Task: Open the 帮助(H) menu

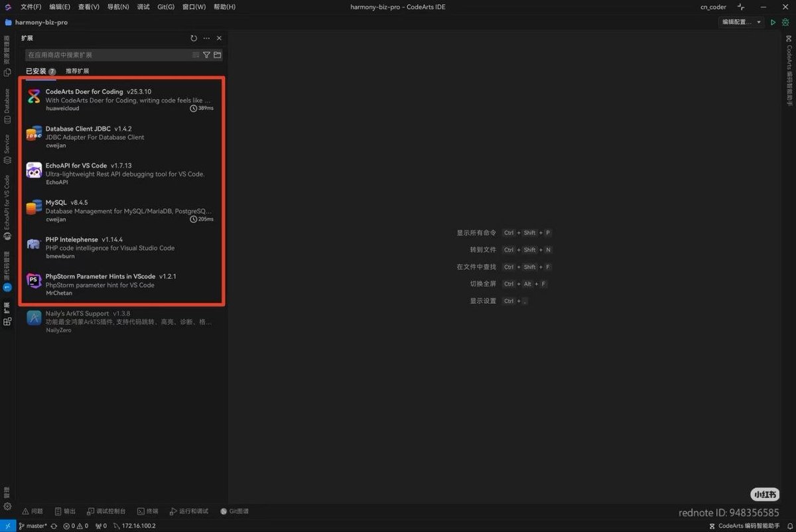Action: [x=225, y=7]
